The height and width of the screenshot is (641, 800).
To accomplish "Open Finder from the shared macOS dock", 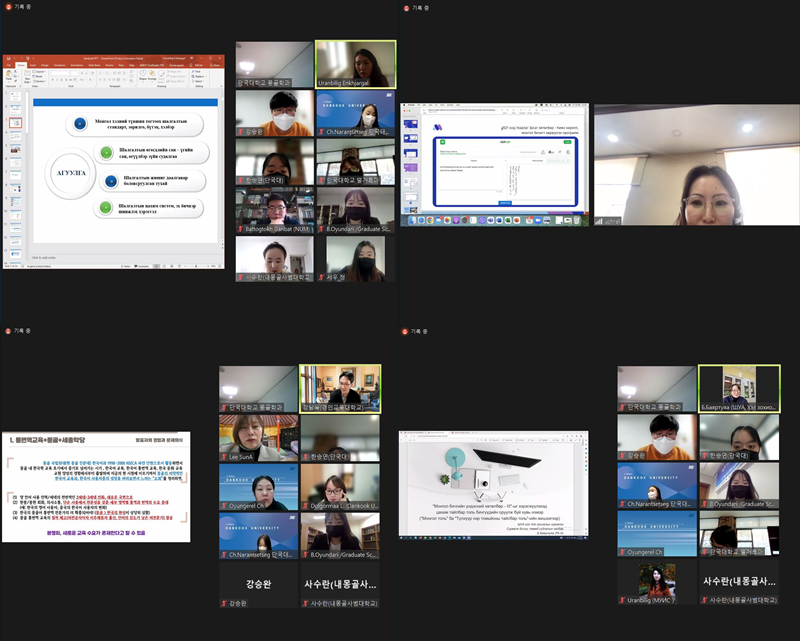I will coord(413,220).
